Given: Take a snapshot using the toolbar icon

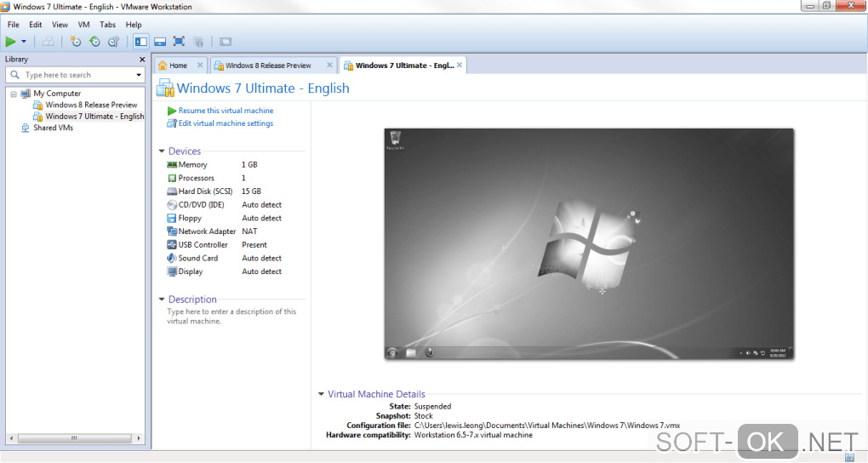Looking at the screenshot, I should point(75,42).
